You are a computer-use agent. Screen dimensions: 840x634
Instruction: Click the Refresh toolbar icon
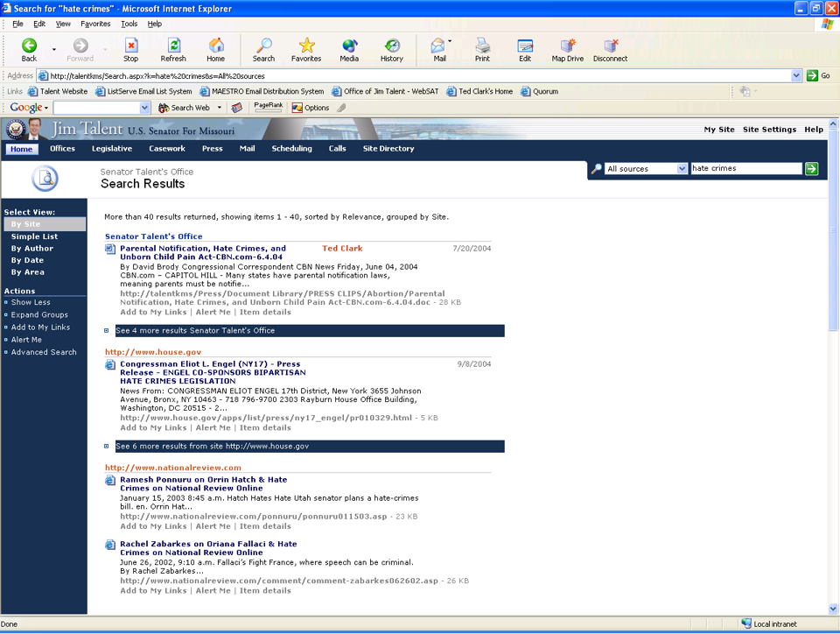pyautogui.click(x=173, y=46)
